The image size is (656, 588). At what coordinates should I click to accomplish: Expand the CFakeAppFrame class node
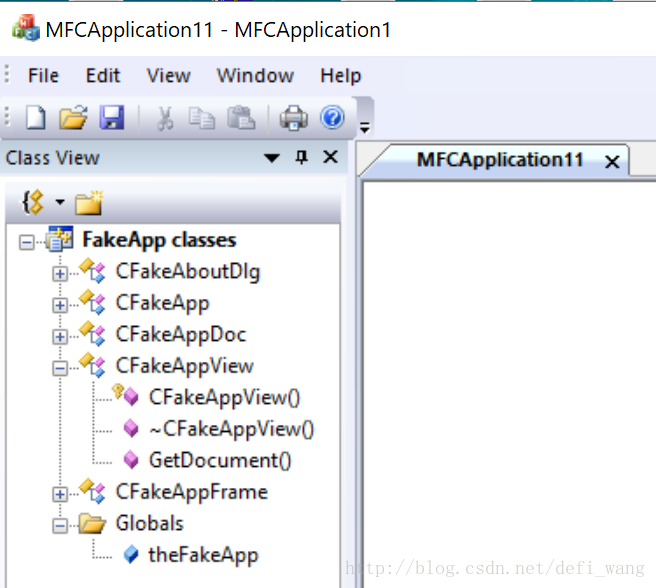tap(60, 494)
